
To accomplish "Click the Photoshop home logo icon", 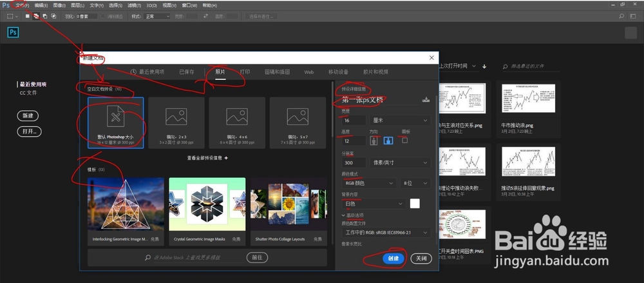I will click(13, 32).
